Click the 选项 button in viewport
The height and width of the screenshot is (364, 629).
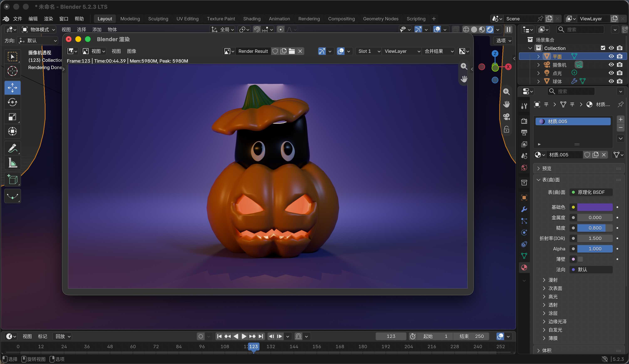coord(503,40)
